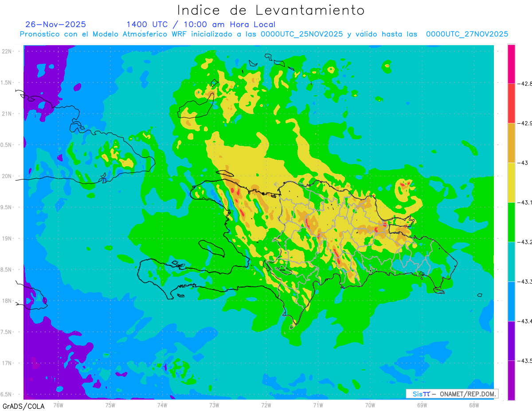Click the '72W' longitude label

[x=266, y=405]
